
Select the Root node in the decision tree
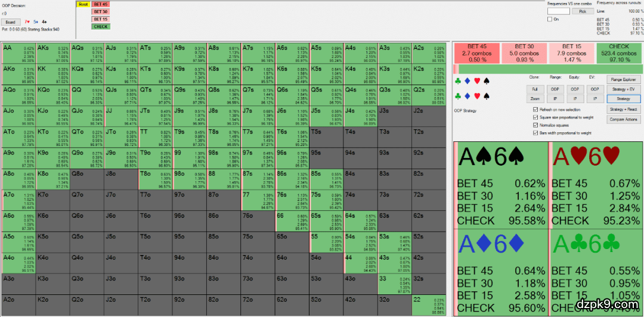(83, 4)
